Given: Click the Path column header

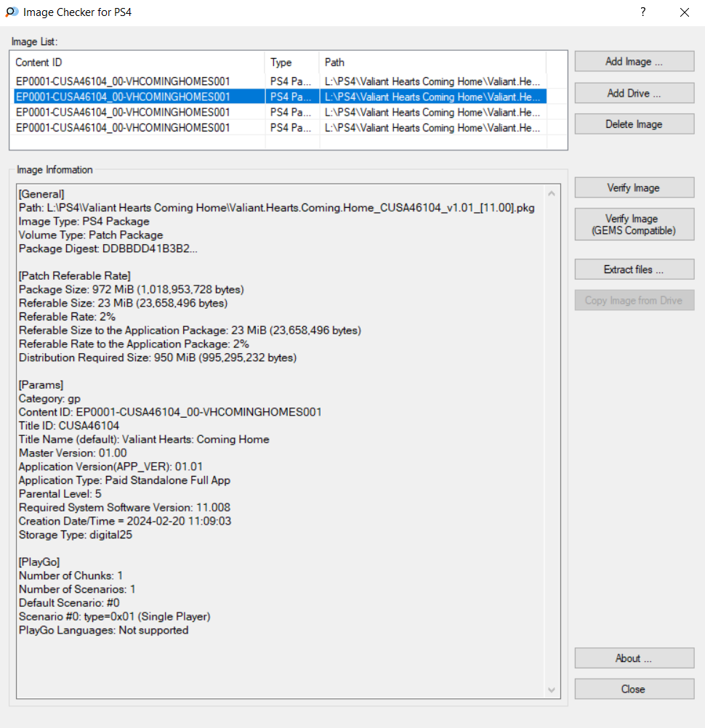Looking at the screenshot, I should 433,62.
